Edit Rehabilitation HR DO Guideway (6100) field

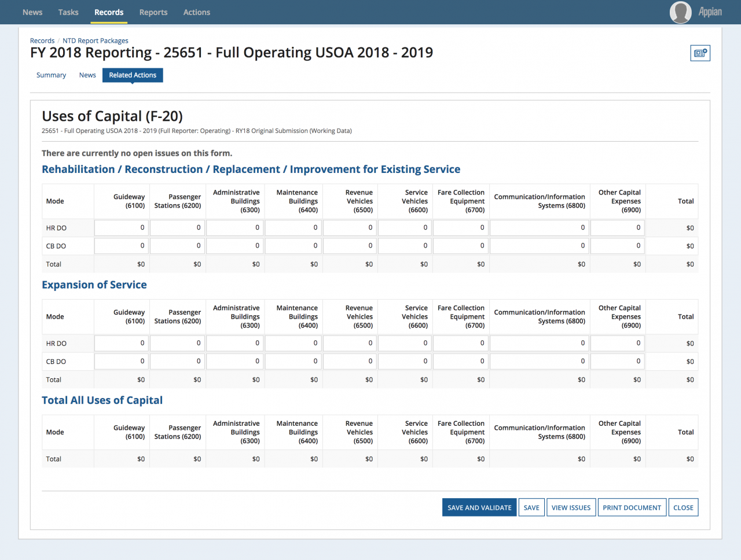(122, 228)
